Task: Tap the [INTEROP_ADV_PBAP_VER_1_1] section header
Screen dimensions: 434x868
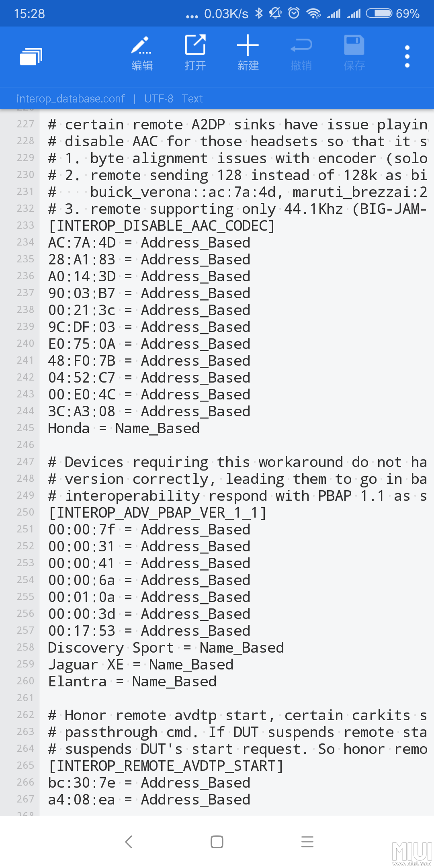Action: (x=157, y=513)
